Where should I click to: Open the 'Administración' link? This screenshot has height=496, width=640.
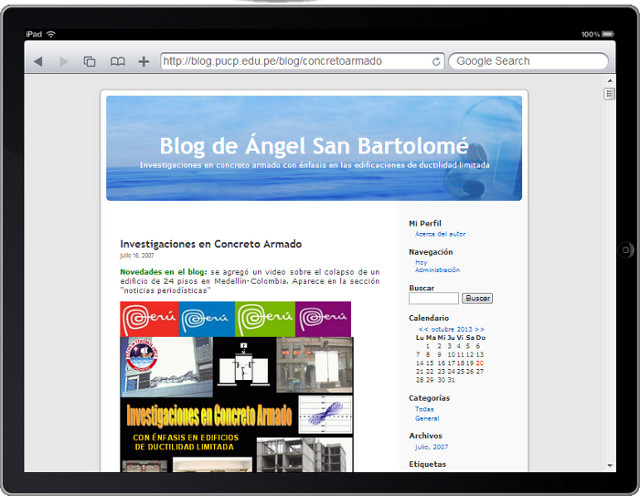(437, 270)
